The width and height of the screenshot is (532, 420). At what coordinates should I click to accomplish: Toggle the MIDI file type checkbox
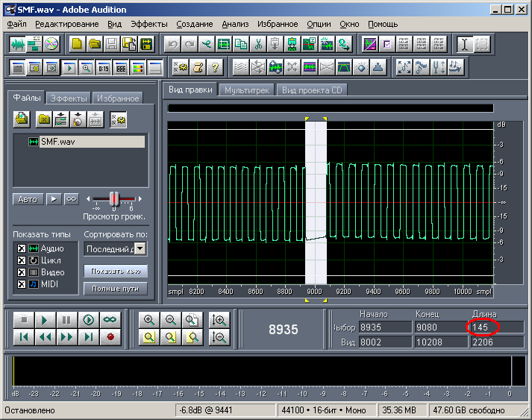click(22, 284)
